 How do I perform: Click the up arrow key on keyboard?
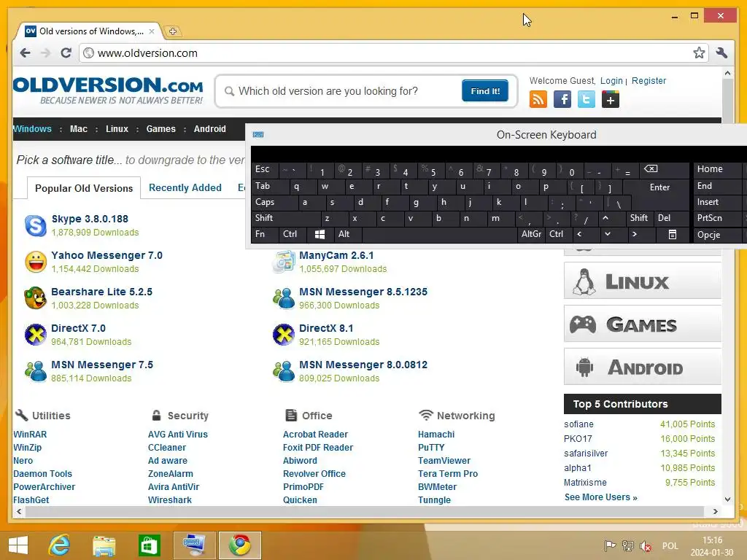coord(605,218)
